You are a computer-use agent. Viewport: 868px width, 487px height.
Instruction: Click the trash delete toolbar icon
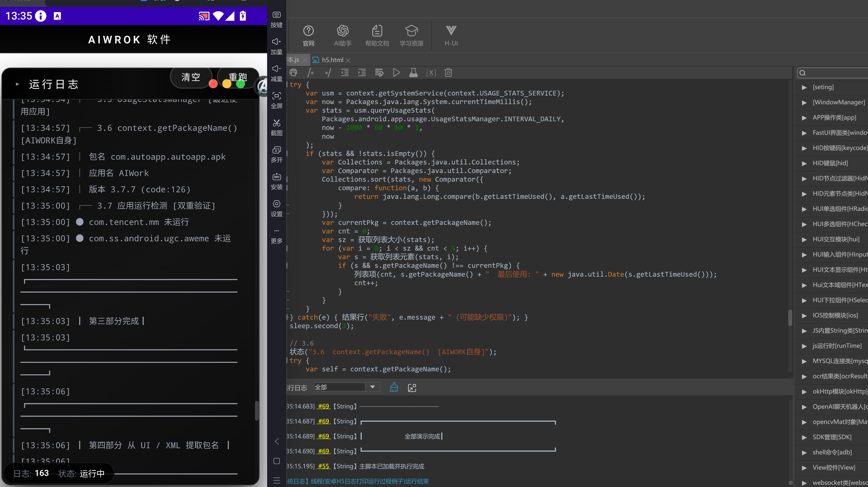click(448, 72)
